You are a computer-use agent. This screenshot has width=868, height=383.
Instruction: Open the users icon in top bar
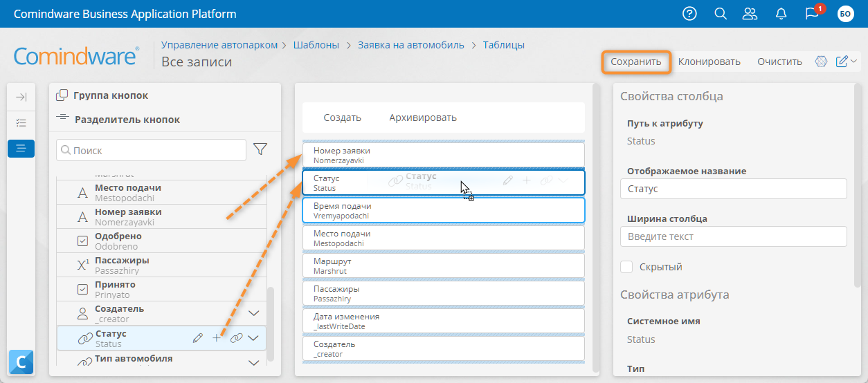coord(750,14)
